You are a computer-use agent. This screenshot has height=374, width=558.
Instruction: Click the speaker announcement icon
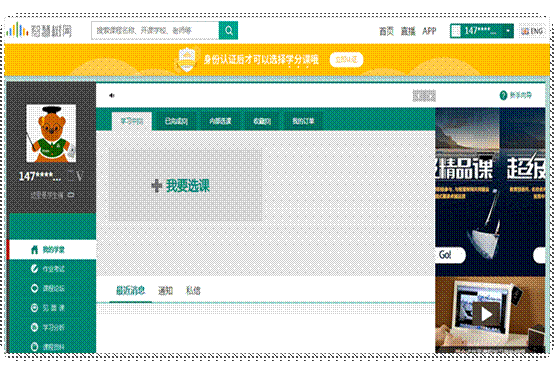click(112, 95)
